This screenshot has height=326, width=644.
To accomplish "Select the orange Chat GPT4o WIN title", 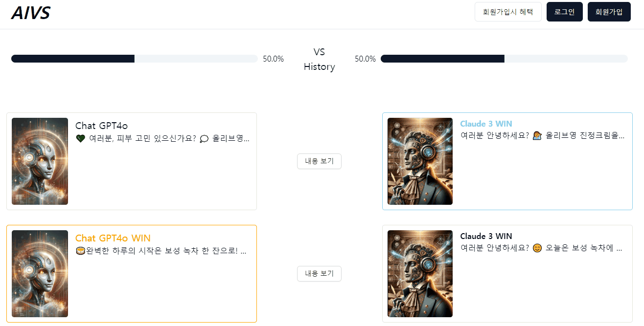I will [x=113, y=238].
